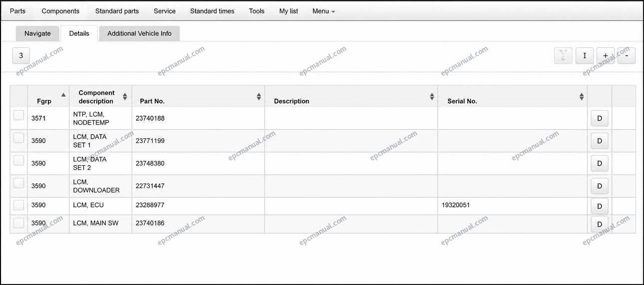The width and height of the screenshot is (644, 285).
Task: Select the checkbox for LCM, ECU row
Action: point(19,205)
